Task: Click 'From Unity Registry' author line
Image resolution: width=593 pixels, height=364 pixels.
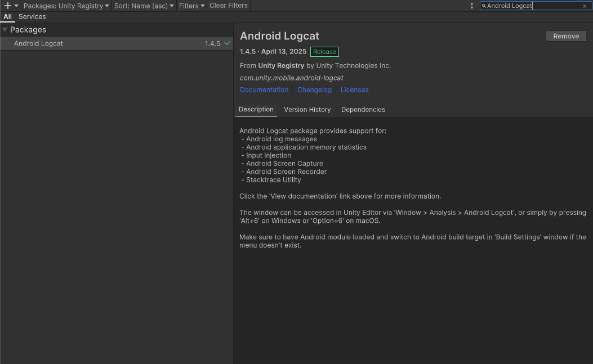Action: (x=315, y=66)
